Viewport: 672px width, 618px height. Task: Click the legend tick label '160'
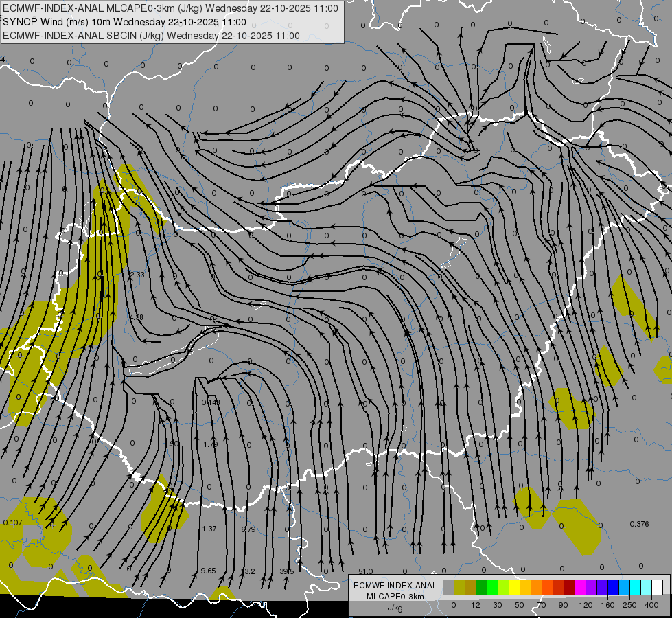coord(607,605)
